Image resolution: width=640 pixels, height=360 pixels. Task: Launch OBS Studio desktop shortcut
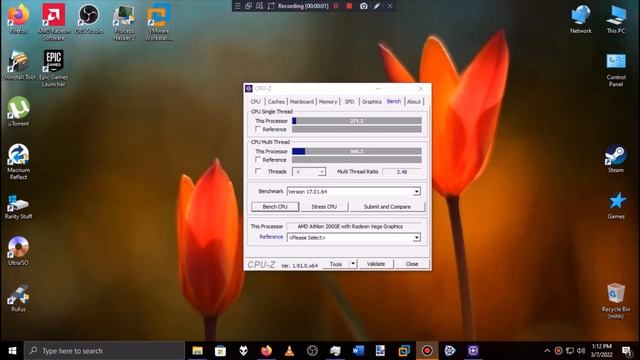tap(89, 18)
